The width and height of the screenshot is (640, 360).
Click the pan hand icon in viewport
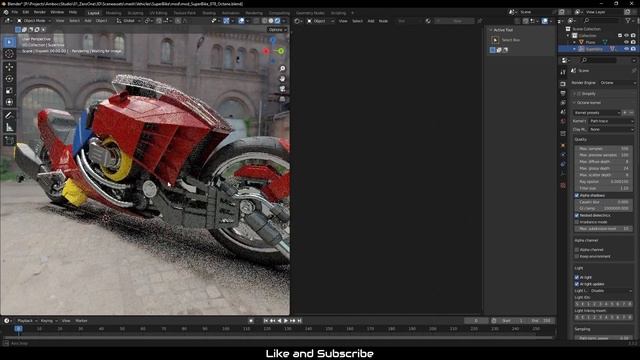282,79
